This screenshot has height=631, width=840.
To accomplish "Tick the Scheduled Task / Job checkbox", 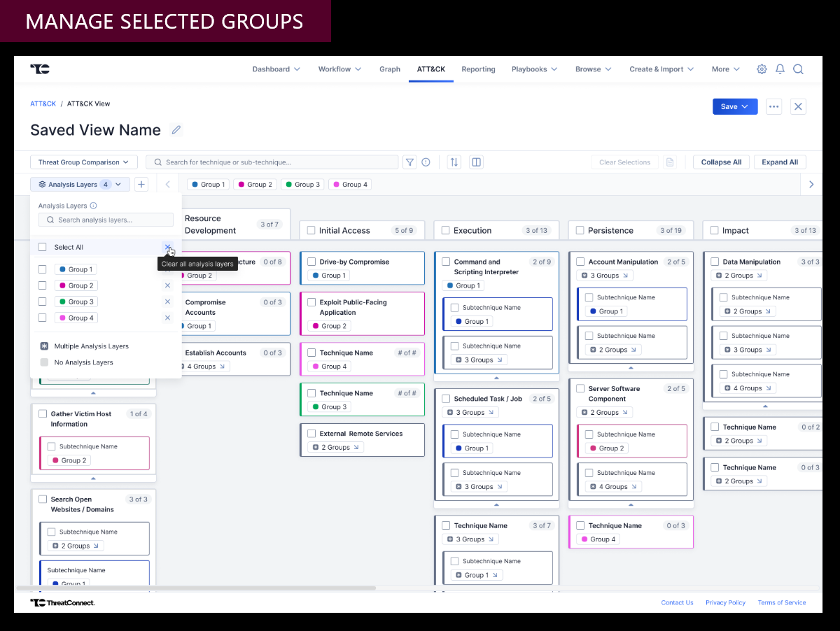I will (446, 399).
